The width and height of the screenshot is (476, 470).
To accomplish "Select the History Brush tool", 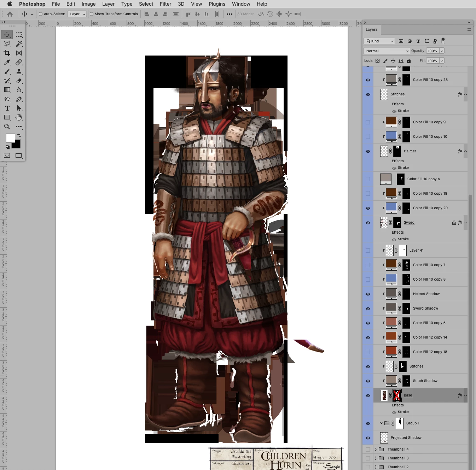I will point(7,81).
